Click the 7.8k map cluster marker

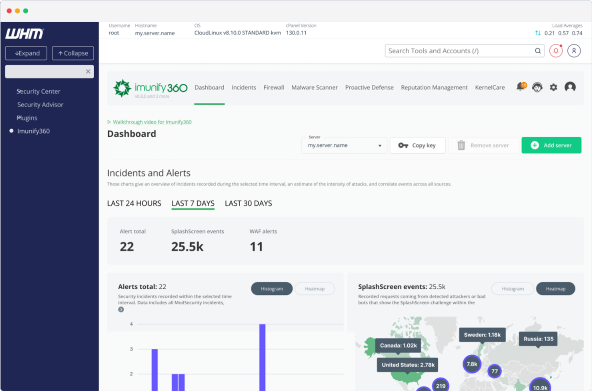click(472, 364)
